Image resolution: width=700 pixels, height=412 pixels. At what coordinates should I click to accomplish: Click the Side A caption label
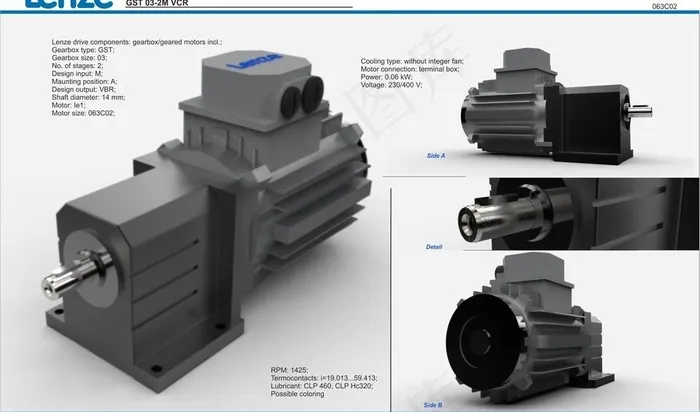(436, 156)
